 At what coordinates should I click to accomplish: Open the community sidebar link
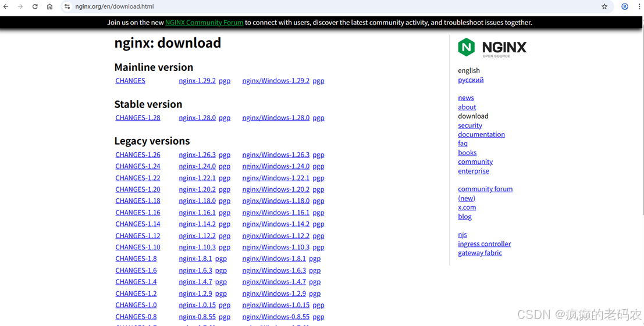click(x=475, y=162)
